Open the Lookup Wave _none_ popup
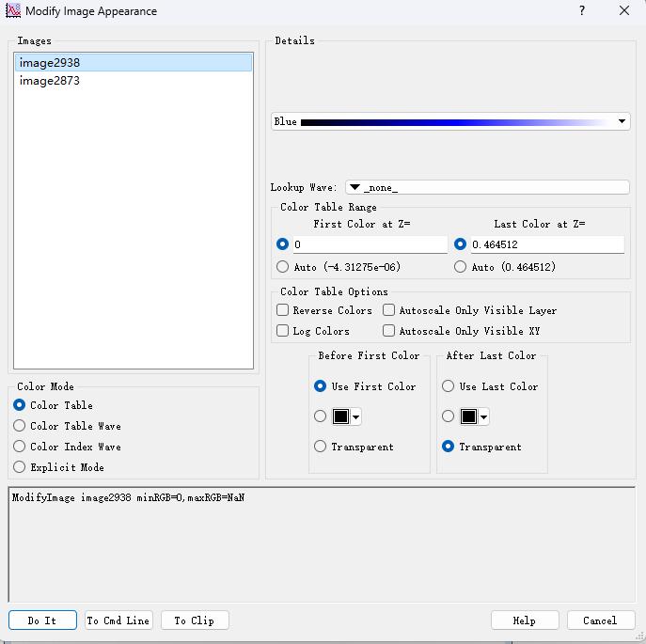 [x=487, y=187]
